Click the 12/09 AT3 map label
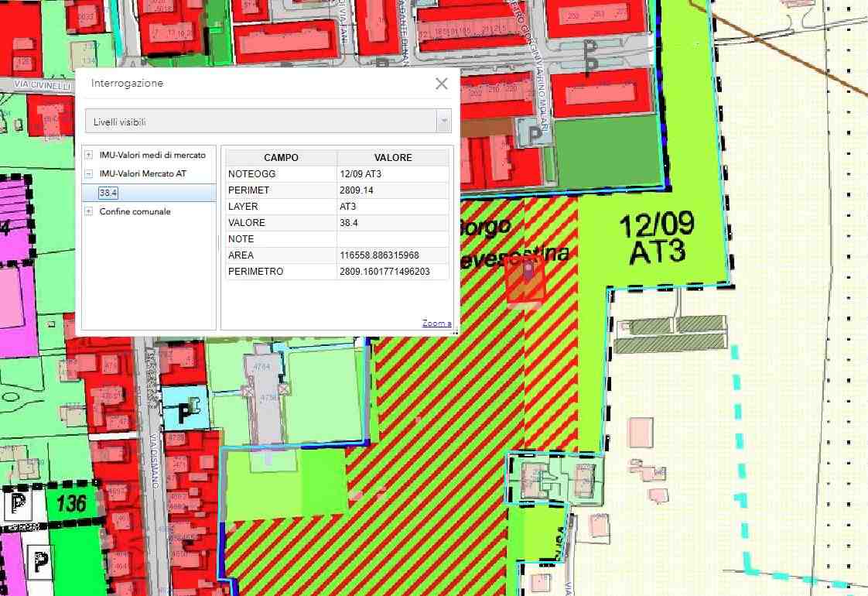The height and width of the screenshot is (596, 868). 657,238
